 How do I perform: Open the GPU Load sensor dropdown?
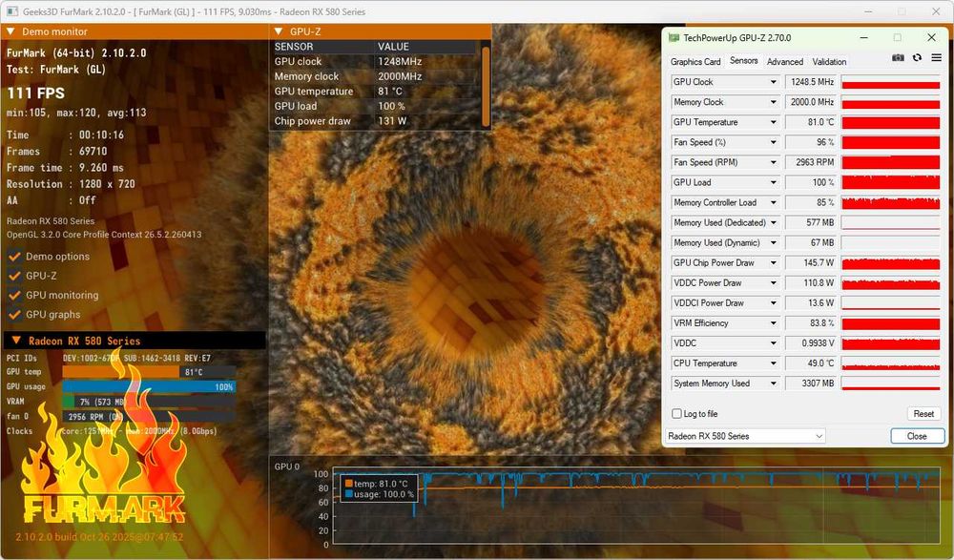tap(774, 182)
